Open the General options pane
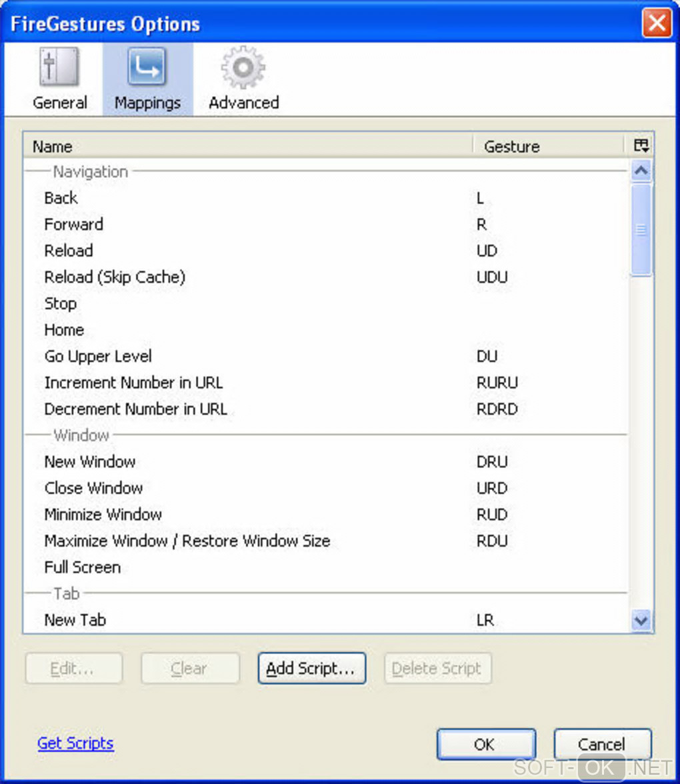 pos(59,79)
